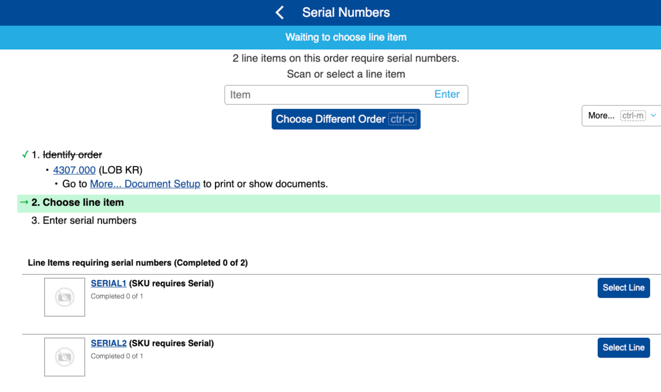Open order 4307.000 link

click(x=74, y=170)
